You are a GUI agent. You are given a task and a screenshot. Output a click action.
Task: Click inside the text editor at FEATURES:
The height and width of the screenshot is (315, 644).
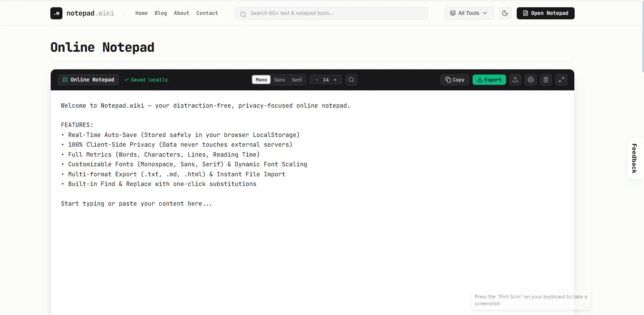[77, 125]
